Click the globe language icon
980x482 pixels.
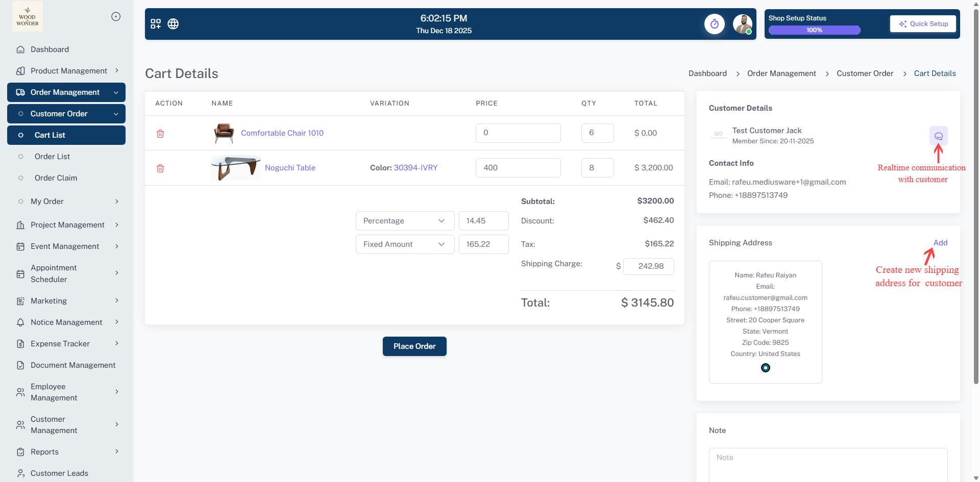pos(173,24)
